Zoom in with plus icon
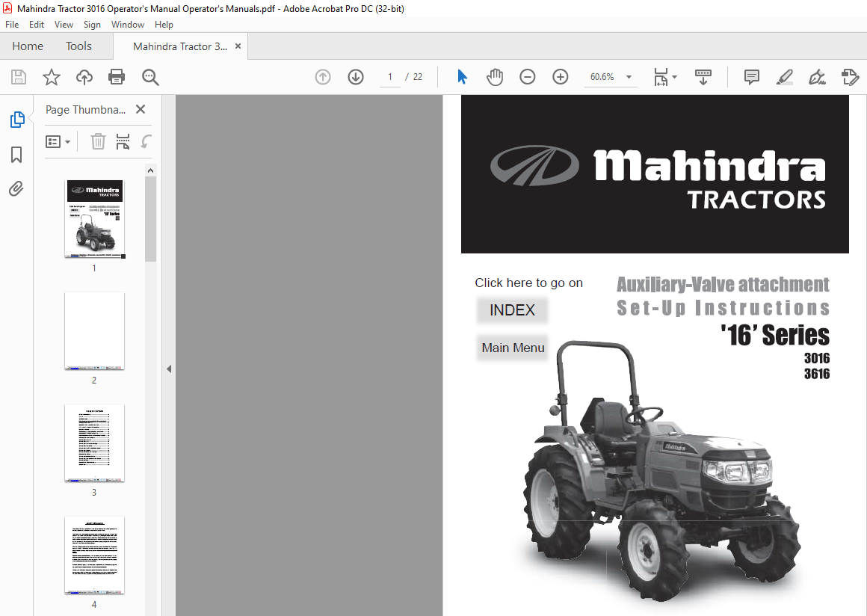Screen dimensions: 867x616 pyautogui.click(x=560, y=77)
